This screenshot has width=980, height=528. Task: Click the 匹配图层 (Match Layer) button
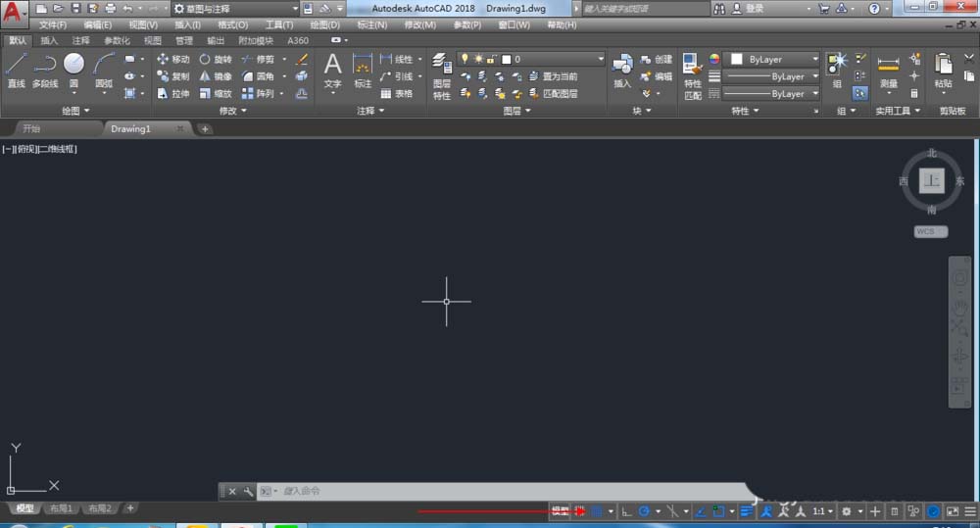(x=553, y=94)
